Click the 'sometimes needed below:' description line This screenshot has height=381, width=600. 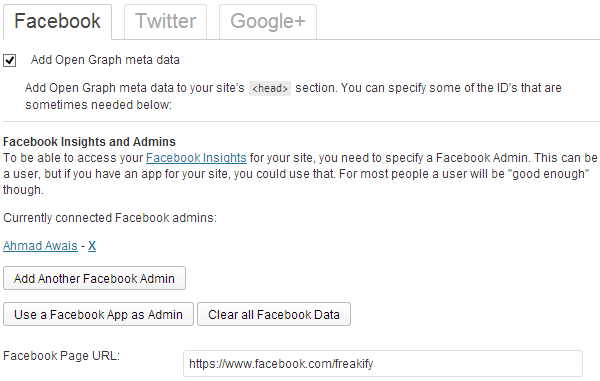98,105
